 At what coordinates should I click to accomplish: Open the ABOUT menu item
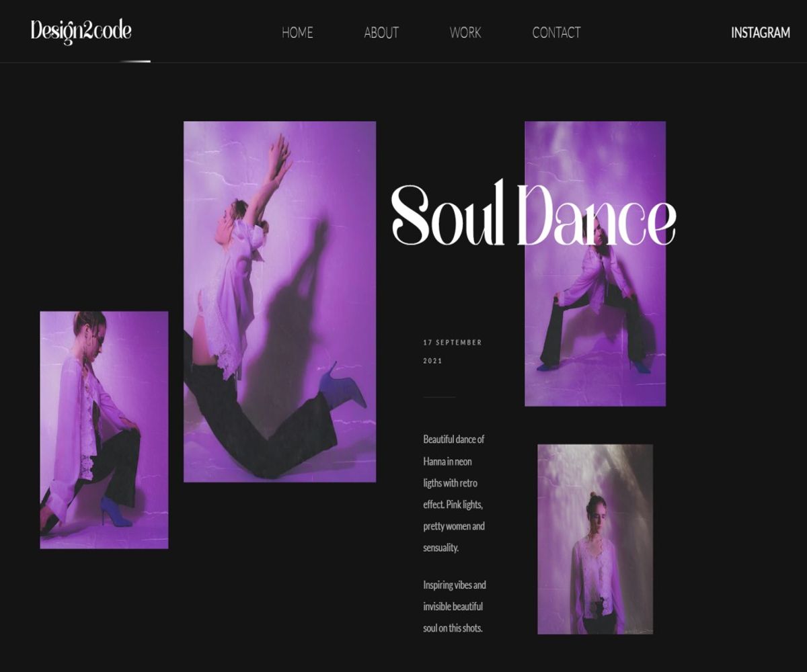(381, 32)
